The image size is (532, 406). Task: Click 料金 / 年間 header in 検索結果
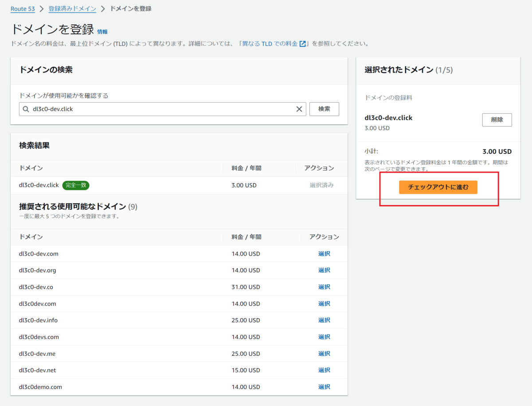pyautogui.click(x=246, y=168)
